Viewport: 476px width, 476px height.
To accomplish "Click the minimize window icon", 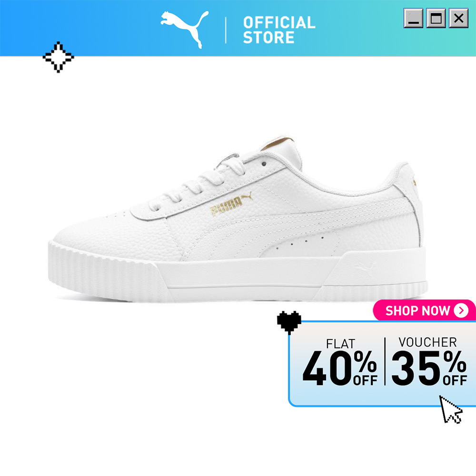I will (x=413, y=18).
